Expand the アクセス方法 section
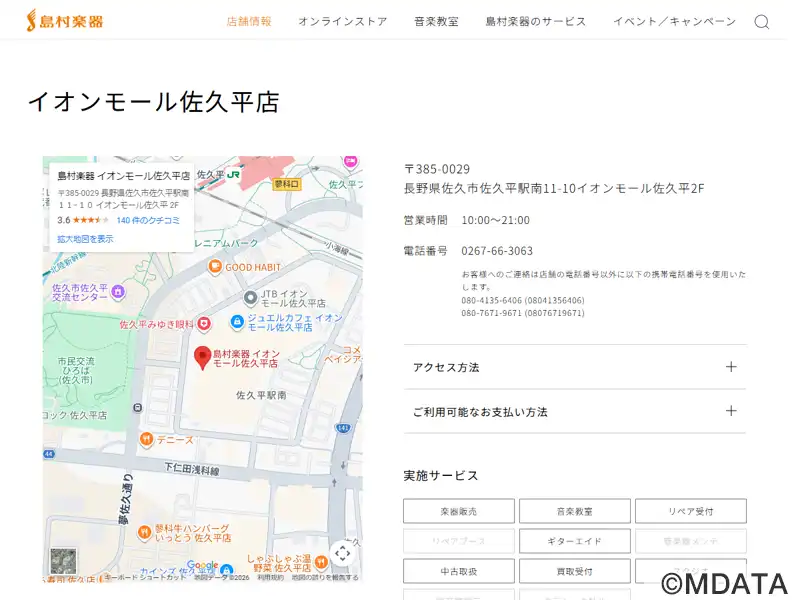Screen dimensions: 800x600 point(574,367)
